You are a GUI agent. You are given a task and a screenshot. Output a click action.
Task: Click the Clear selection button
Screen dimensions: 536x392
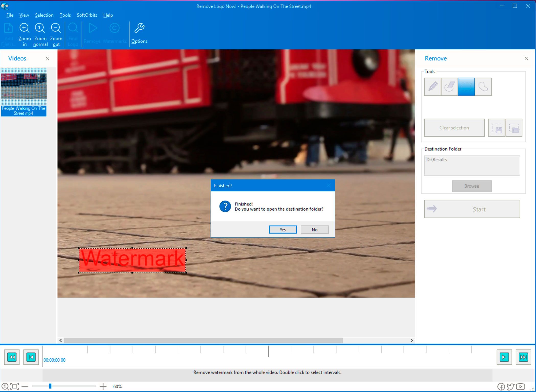point(453,128)
